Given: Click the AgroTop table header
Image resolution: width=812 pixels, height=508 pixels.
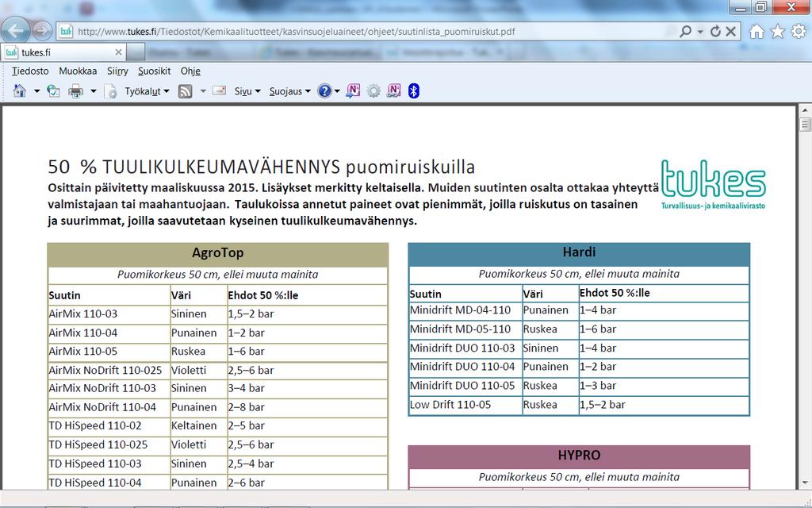Looking at the screenshot, I should pos(217,253).
